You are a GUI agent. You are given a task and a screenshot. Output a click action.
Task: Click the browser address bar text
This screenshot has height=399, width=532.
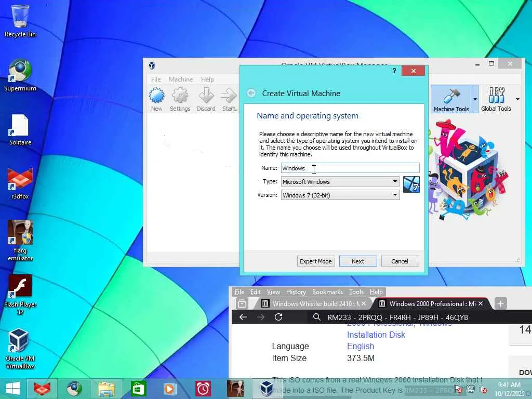[x=397, y=317]
